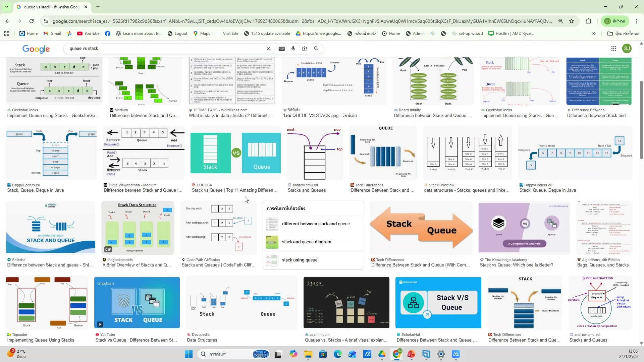Screen dimensions: 644x362
Task: Open the Google Lens image search icon
Action: pos(305,49)
